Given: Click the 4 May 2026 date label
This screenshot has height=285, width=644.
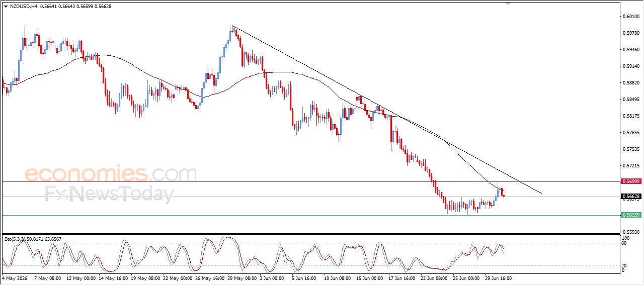Looking at the screenshot, I should pyautogui.click(x=15, y=278).
